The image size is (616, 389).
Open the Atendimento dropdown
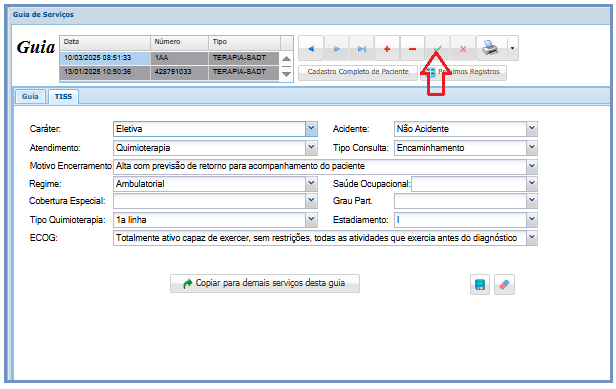tap(311, 148)
